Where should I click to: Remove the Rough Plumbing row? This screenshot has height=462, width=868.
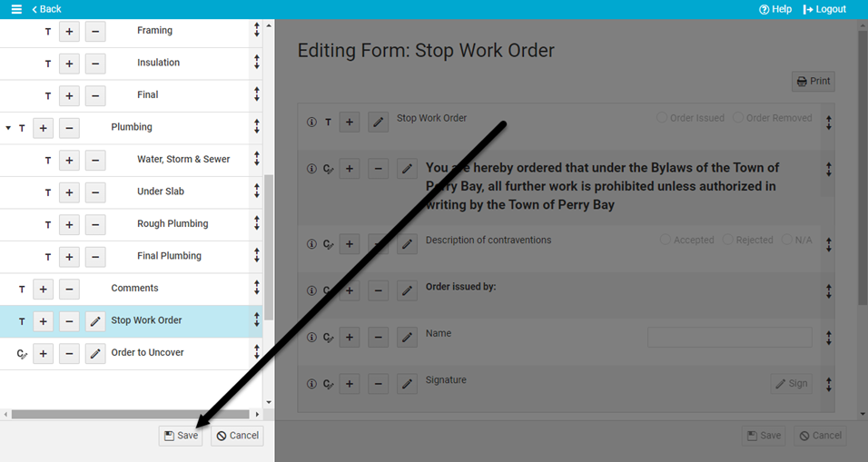click(95, 224)
